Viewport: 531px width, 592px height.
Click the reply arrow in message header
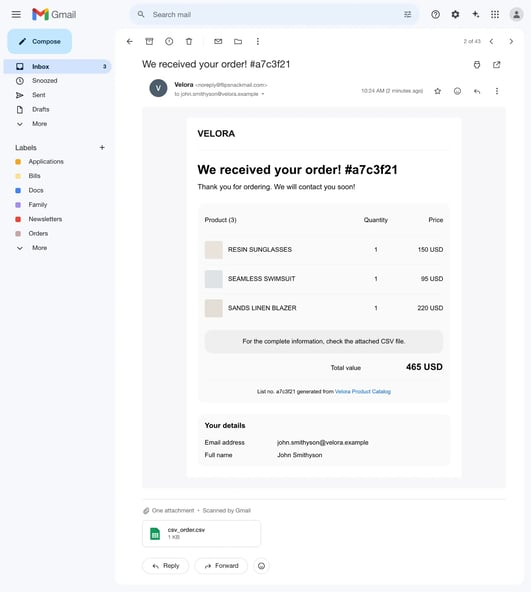(477, 91)
